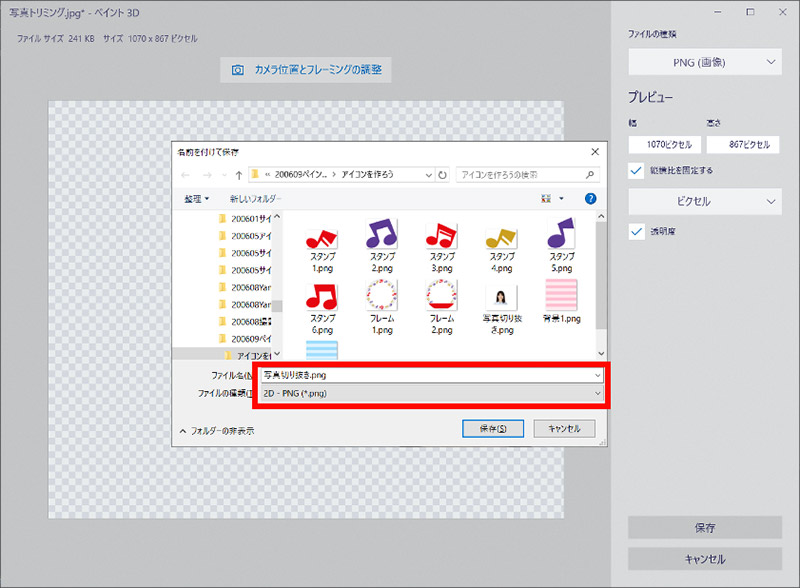Click the 保存(S) button in the dialog

click(x=493, y=428)
